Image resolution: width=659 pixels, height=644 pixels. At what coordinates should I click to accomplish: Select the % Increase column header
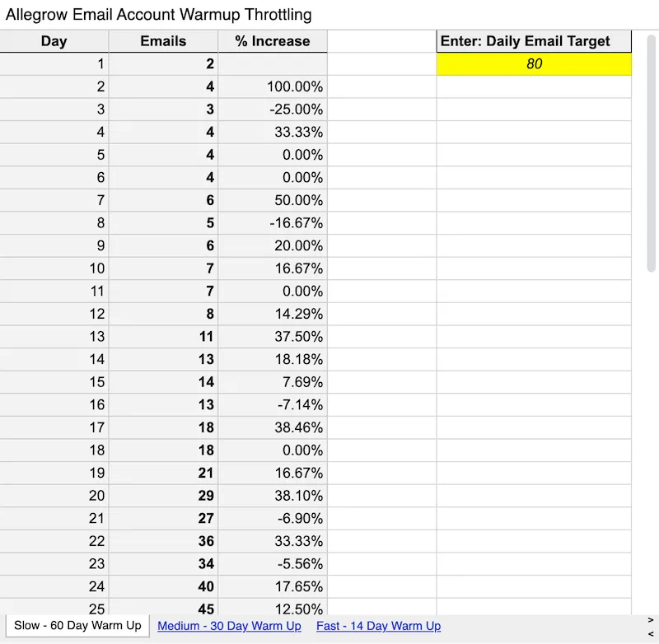272,40
